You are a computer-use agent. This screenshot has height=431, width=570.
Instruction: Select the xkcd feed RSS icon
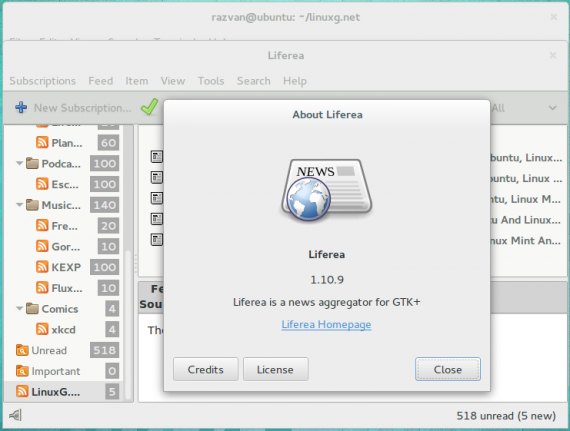click(42, 329)
